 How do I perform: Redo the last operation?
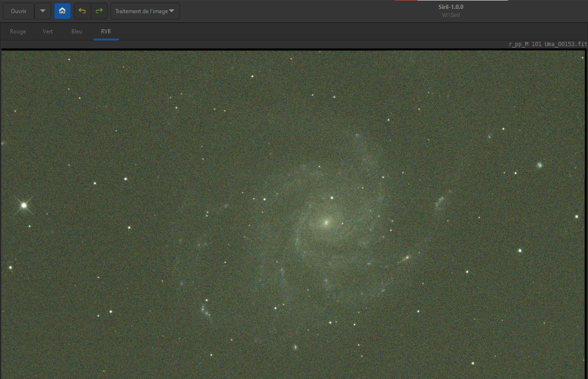click(x=99, y=11)
